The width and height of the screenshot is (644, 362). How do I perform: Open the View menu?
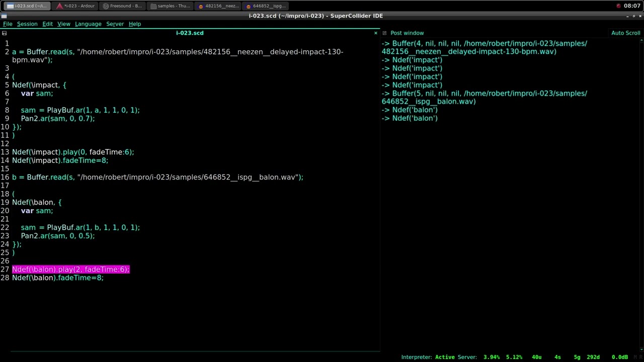coord(64,24)
